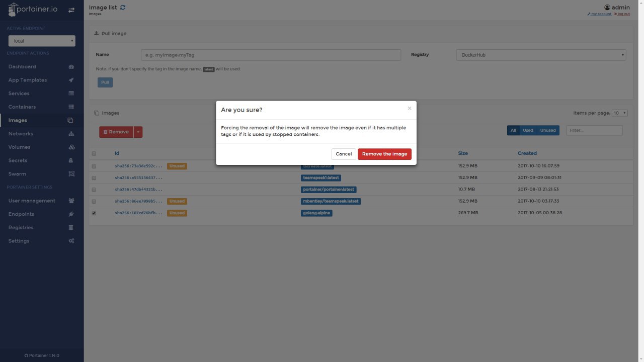Cancel the image removal dialog
644x362 pixels.
coord(344,154)
